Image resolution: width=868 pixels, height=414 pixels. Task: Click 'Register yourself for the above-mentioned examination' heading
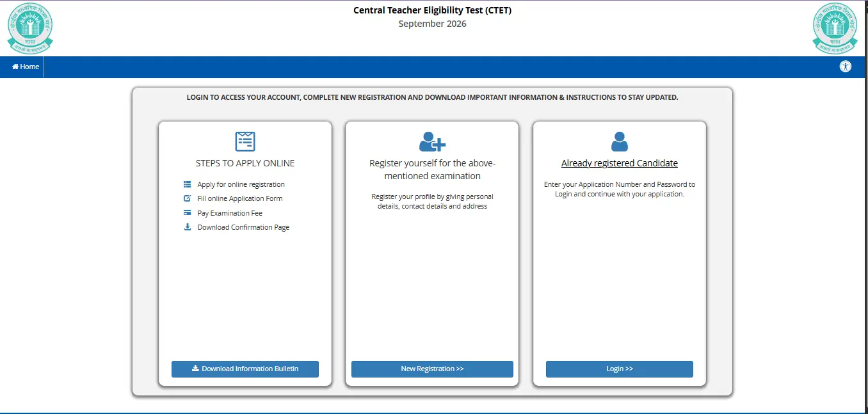(432, 170)
